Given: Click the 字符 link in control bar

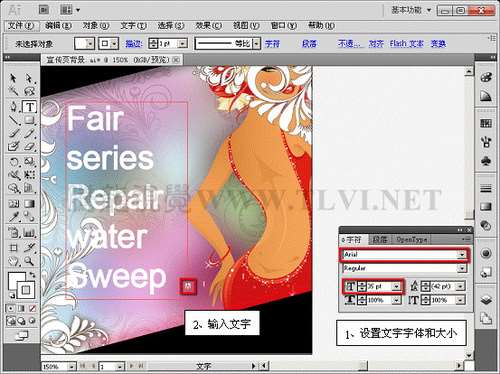Looking at the screenshot, I should pyautogui.click(x=272, y=44).
